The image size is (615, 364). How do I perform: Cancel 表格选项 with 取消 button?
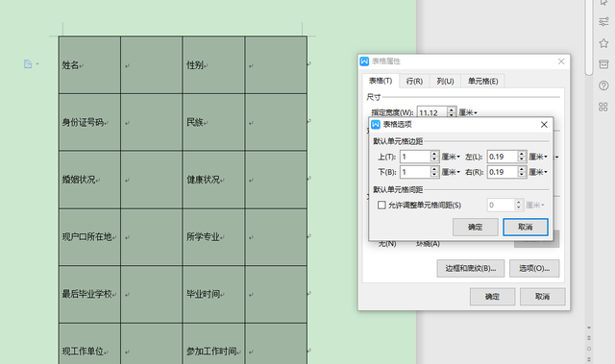click(526, 227)
